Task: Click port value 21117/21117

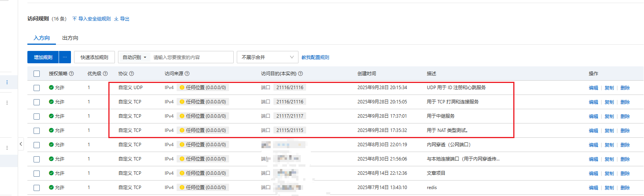Action: click(x=290, y=116)
